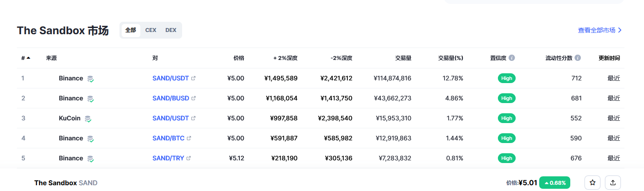Open SAND/TRY pair link
Screen dimensions: 644x191
tap(168, 158)
